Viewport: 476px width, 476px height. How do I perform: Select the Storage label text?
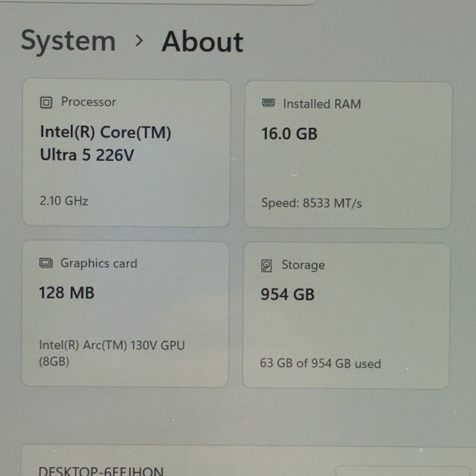tap(303, 265)
